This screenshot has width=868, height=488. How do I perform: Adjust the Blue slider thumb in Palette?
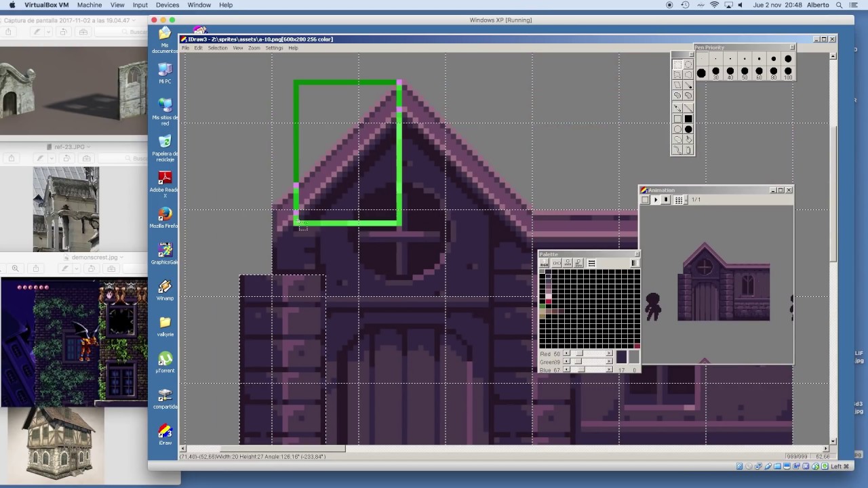click(x=581, y=369)
